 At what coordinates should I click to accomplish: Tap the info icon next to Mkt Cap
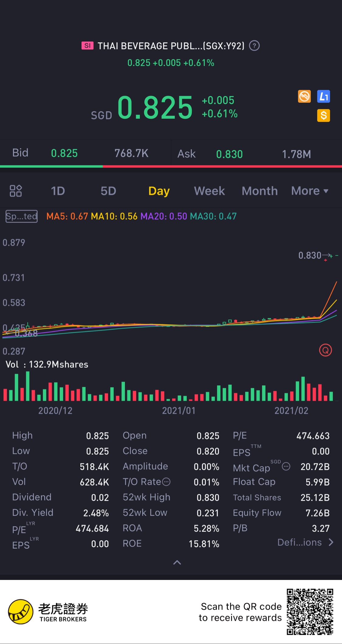pos(286,466)
